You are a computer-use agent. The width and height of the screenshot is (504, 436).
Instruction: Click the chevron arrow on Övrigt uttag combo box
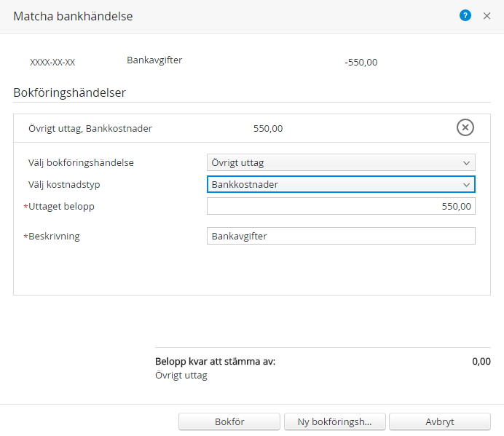[466, 163]
